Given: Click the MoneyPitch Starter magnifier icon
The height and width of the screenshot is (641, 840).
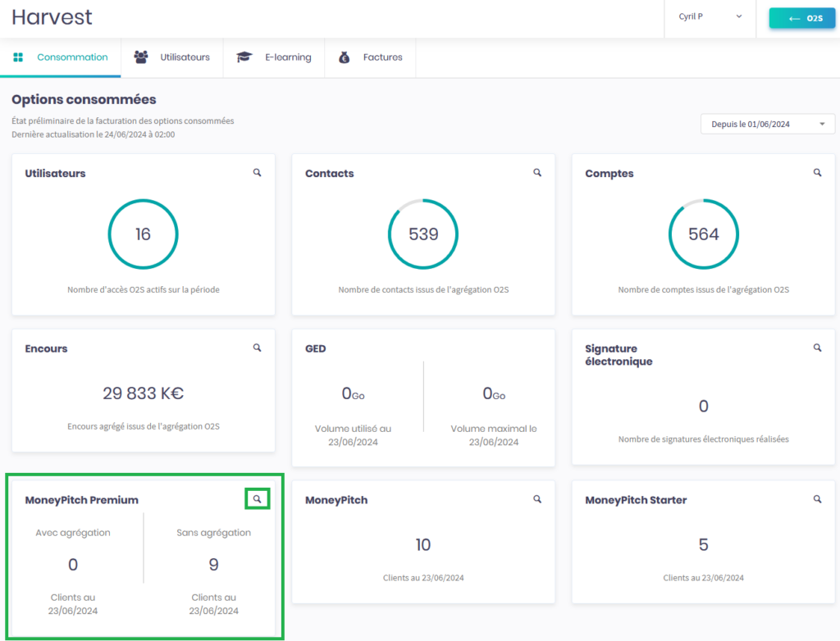Looking at the screenshot, I should (x=817, y=498).
